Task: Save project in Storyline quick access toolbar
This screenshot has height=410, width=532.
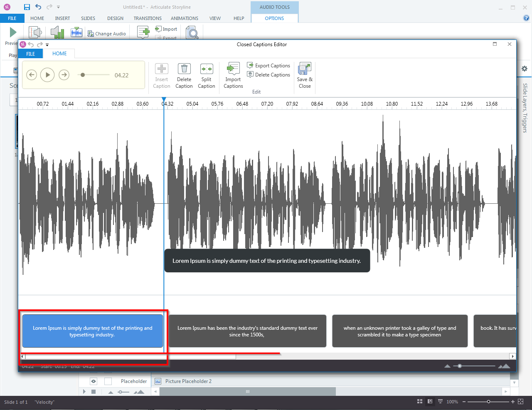Action: coord(27,7)
